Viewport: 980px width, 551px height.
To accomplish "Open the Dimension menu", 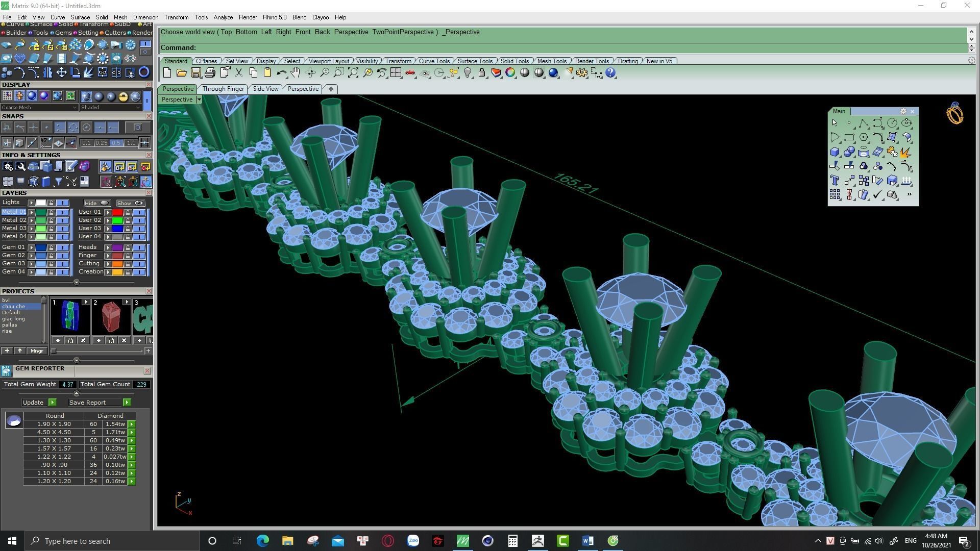I will point(145,17).
